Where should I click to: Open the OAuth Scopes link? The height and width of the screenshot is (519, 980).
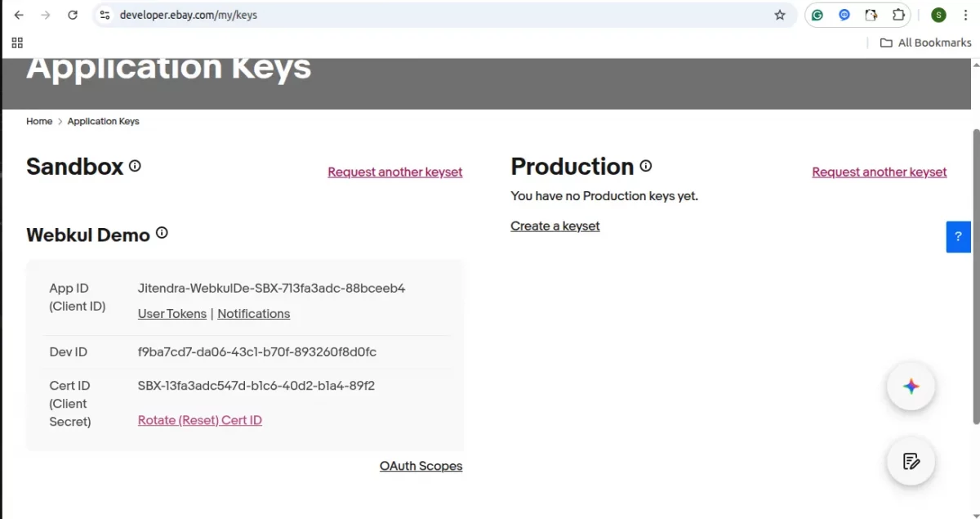(421, 466)
